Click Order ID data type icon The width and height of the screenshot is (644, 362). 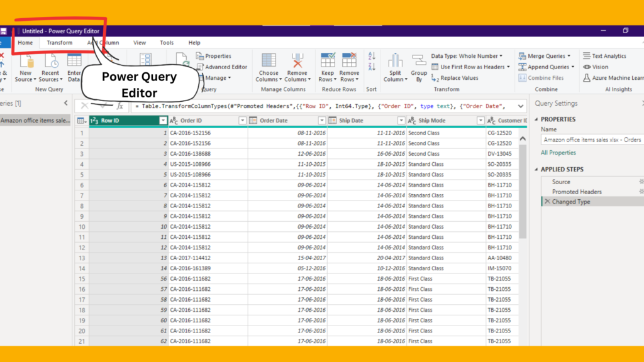[x=174, y=121]
